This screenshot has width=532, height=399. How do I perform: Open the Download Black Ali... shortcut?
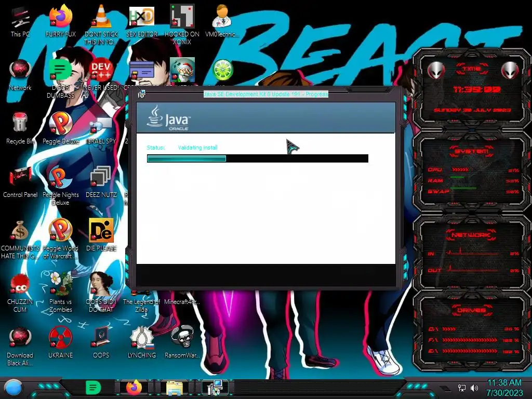tap(20, 337)
